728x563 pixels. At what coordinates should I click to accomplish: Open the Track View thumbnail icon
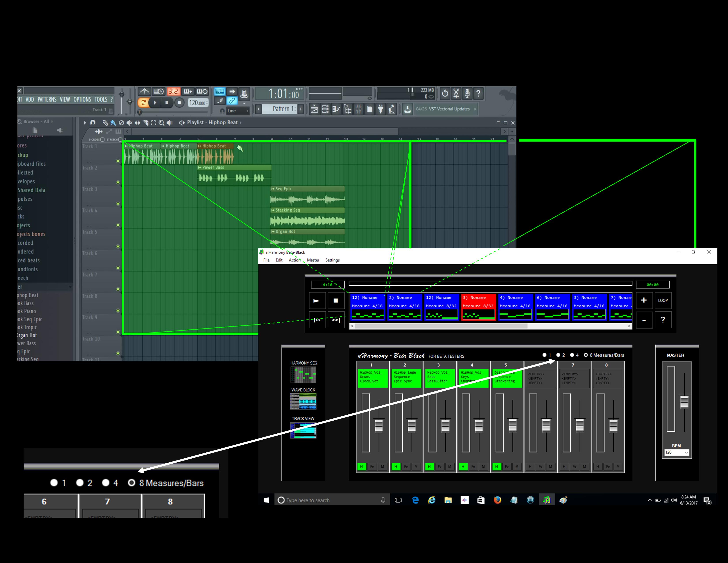pos(303,430)
